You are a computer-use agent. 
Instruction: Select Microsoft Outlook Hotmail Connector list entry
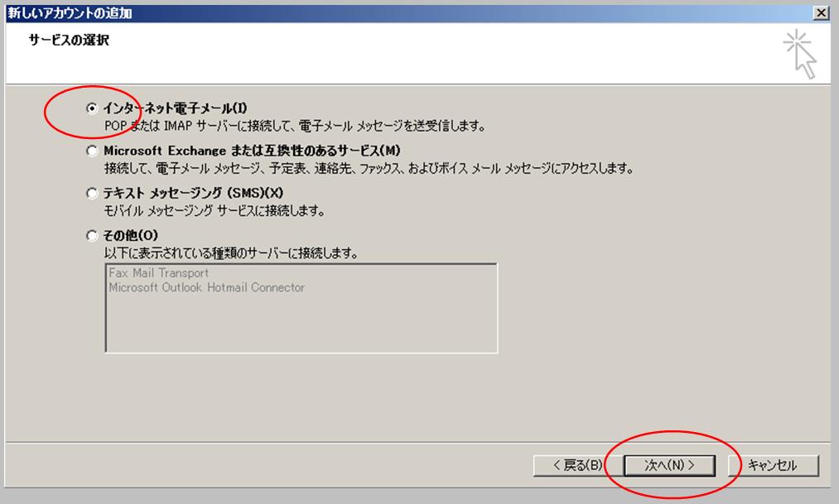(x=207, y=288)
